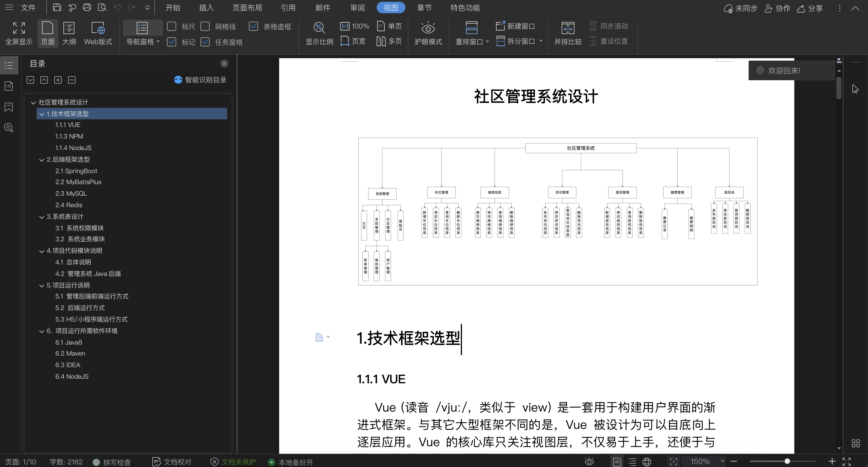Close the 目录 navigation panel

click(224, 63)
